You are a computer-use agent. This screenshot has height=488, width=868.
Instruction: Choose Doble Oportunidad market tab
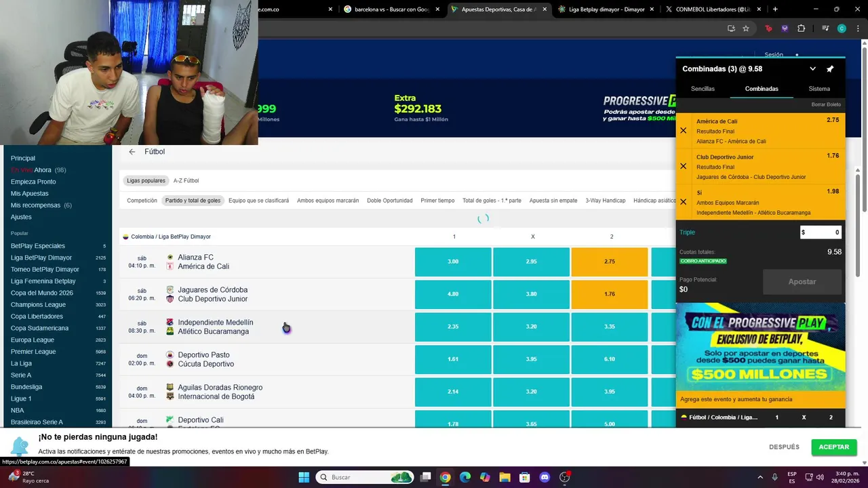point(390,201)
